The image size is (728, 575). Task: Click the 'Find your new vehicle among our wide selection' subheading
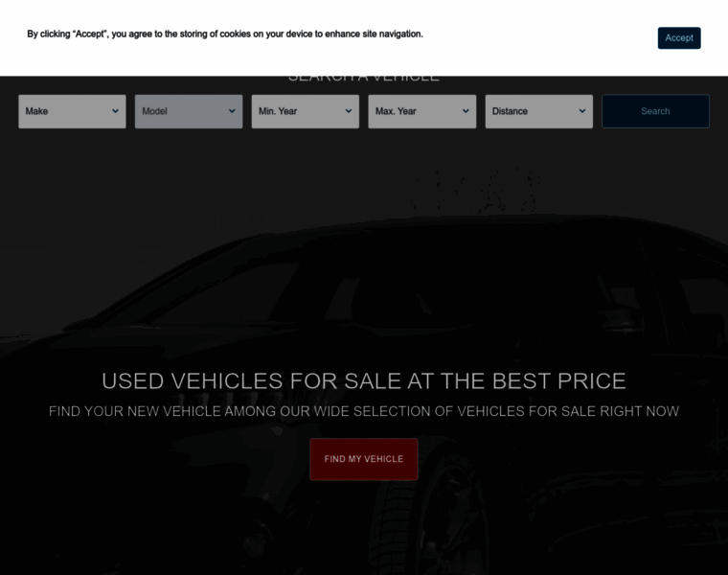(364, 411)
